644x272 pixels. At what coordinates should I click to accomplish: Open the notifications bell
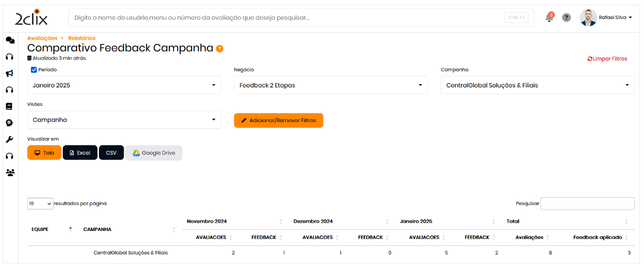click(x=549, y=18)
